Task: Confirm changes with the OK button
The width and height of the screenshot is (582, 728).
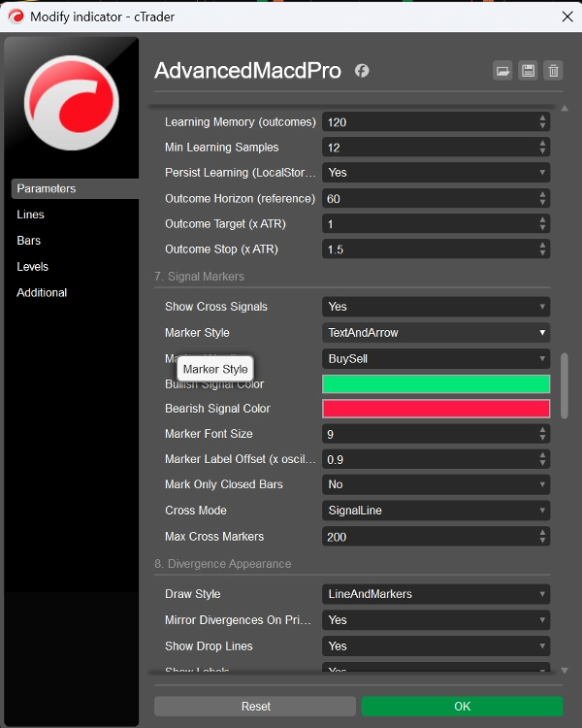Action: click(x=463, y=707)
